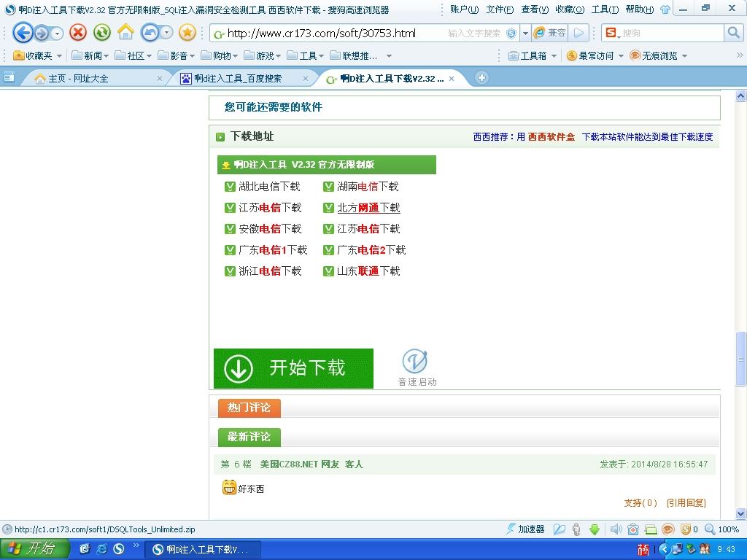Click the green download arrow in status bar
The width and height of the screenshot is (747, 560).
pos(594,529)
